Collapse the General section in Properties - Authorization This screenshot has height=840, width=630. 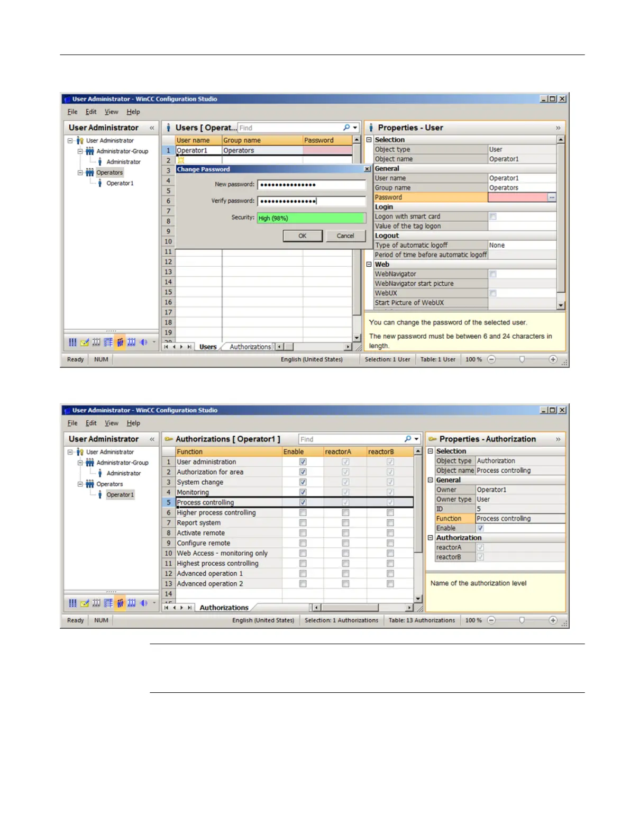[x=431, y=480]
